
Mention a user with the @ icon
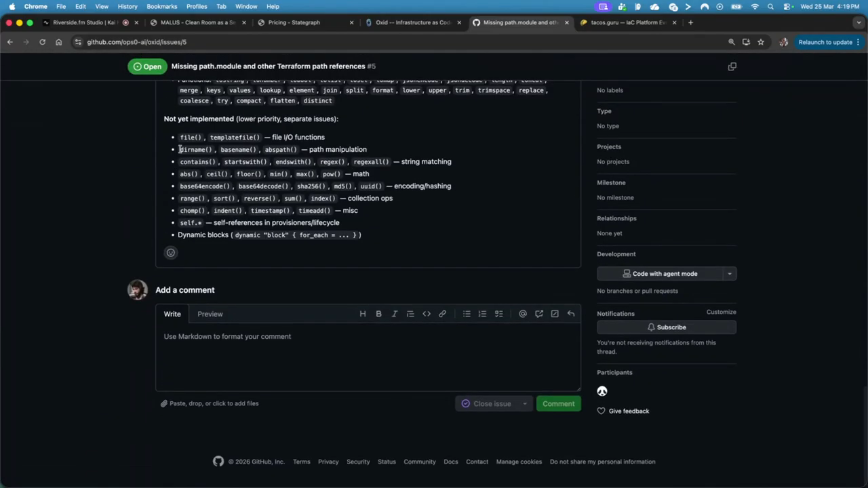pos(523,314)
